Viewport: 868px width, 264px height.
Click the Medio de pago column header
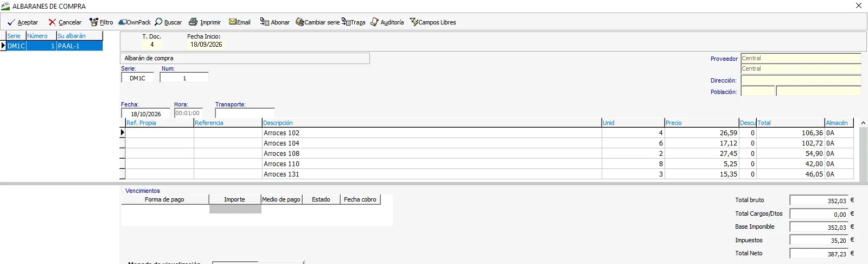pos(282,200)
